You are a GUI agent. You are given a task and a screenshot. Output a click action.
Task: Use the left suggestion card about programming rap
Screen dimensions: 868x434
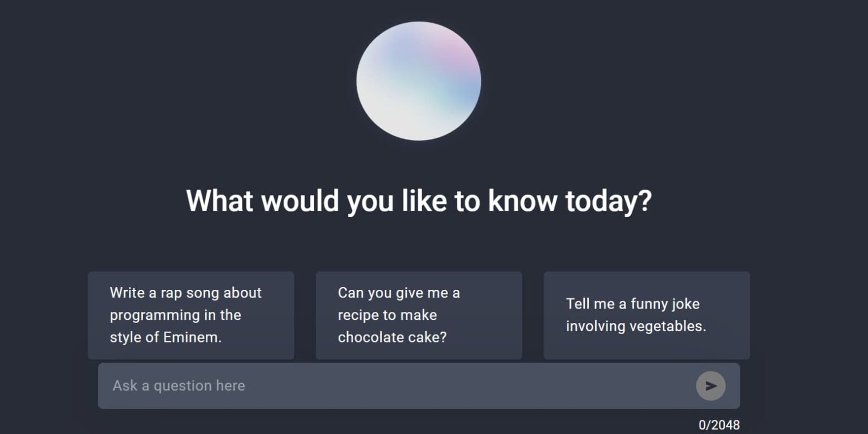(x=191, y=315)
